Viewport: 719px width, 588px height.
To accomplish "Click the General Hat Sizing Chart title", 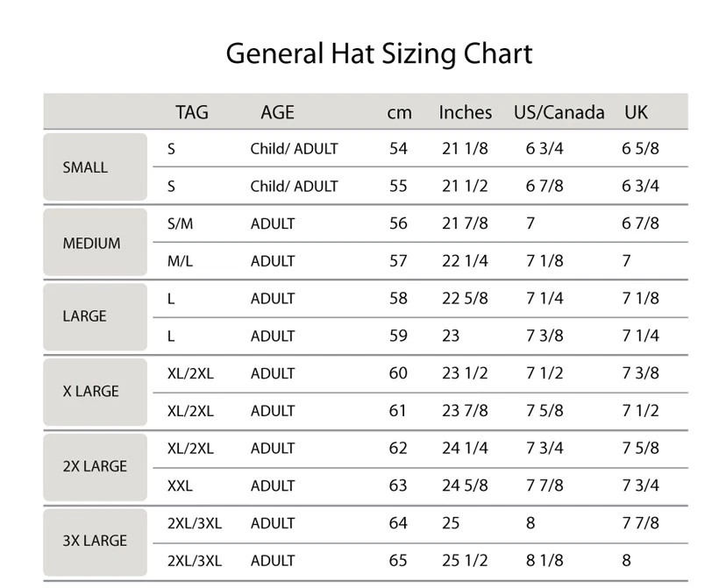I will tap(379, 54).
